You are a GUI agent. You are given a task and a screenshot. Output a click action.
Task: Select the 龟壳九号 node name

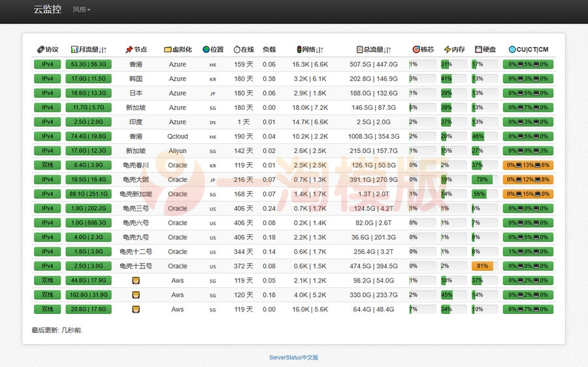pyautogui.click(x=136, y=237)
